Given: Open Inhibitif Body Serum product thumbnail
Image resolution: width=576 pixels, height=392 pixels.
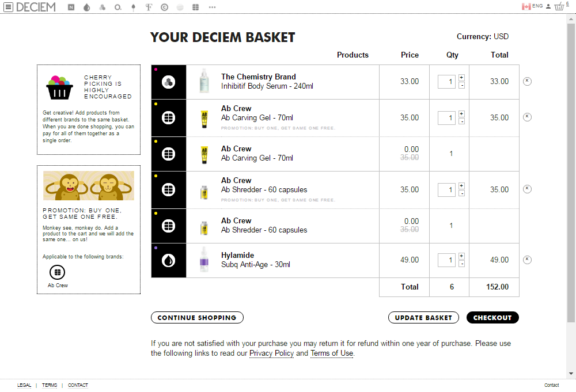Looking at the screenshot, I should point(204,81).
